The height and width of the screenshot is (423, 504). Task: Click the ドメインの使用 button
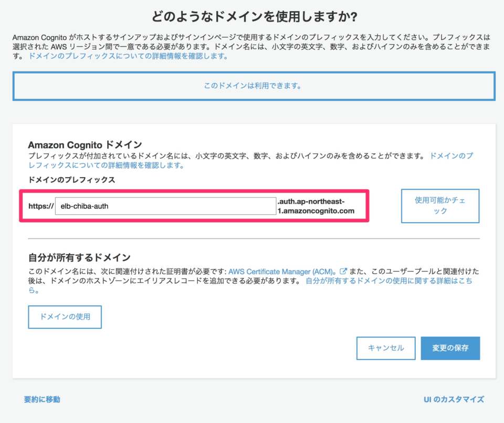coord(65,317)
